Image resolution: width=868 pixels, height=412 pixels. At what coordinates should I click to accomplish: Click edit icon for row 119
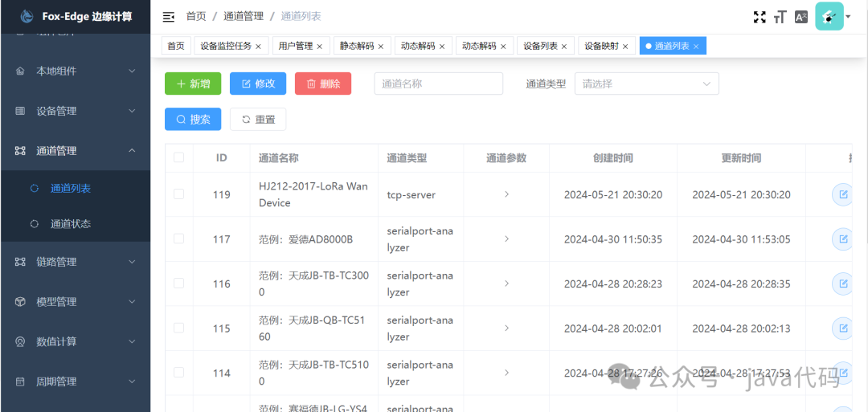tap(843, 194)
